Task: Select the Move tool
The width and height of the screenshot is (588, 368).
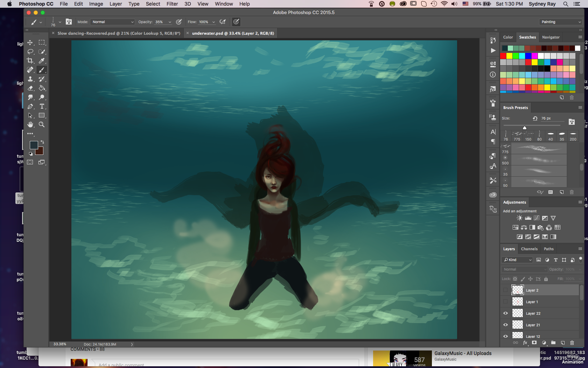Action: (30, 42)
